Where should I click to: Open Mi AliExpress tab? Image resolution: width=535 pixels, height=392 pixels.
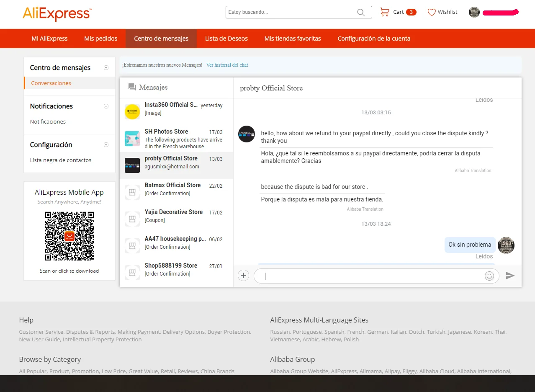click(49, 39)
